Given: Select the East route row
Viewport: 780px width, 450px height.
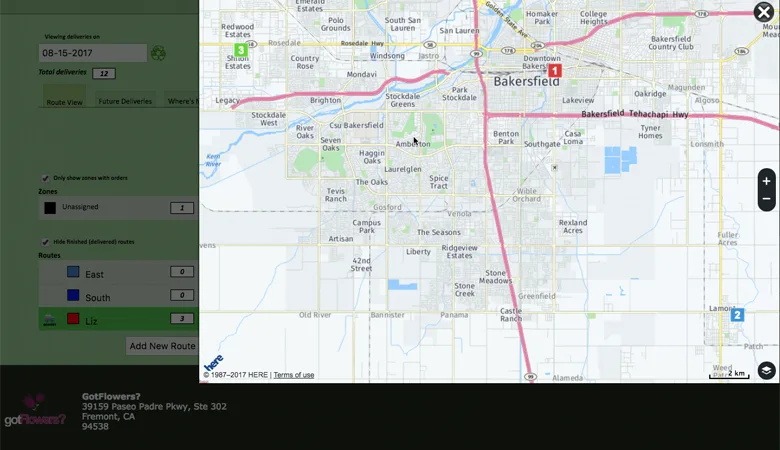Looking at the screenshot, I should click(x=118, y=272).
